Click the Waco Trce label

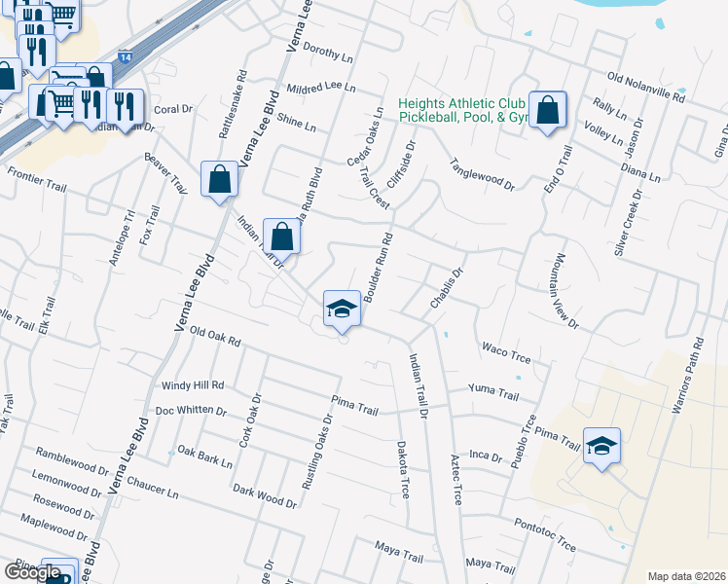tap(506, 352)
